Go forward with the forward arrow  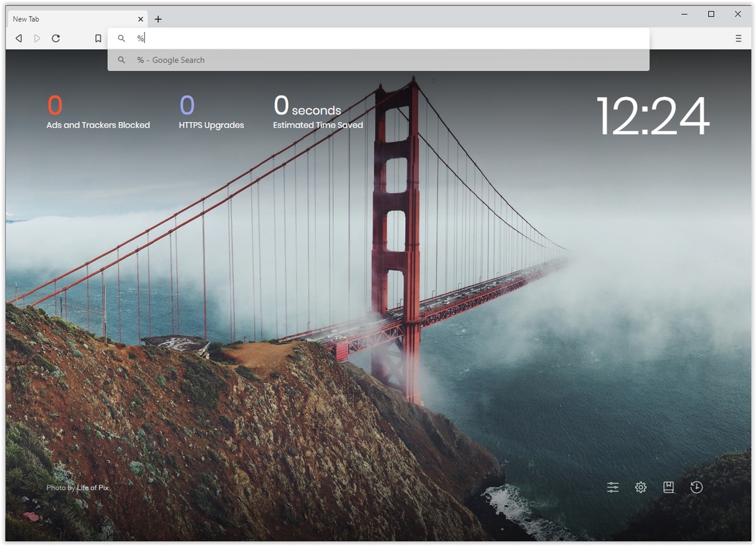(x=37, y=38)
